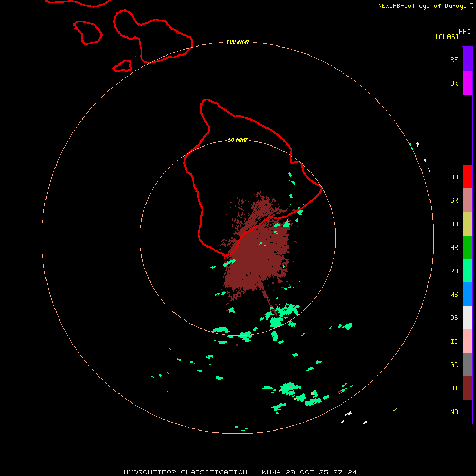Viewport: 476px width, 476px height.
Task: Click the IC light pink legend swatch
Action: pos(467,341)
